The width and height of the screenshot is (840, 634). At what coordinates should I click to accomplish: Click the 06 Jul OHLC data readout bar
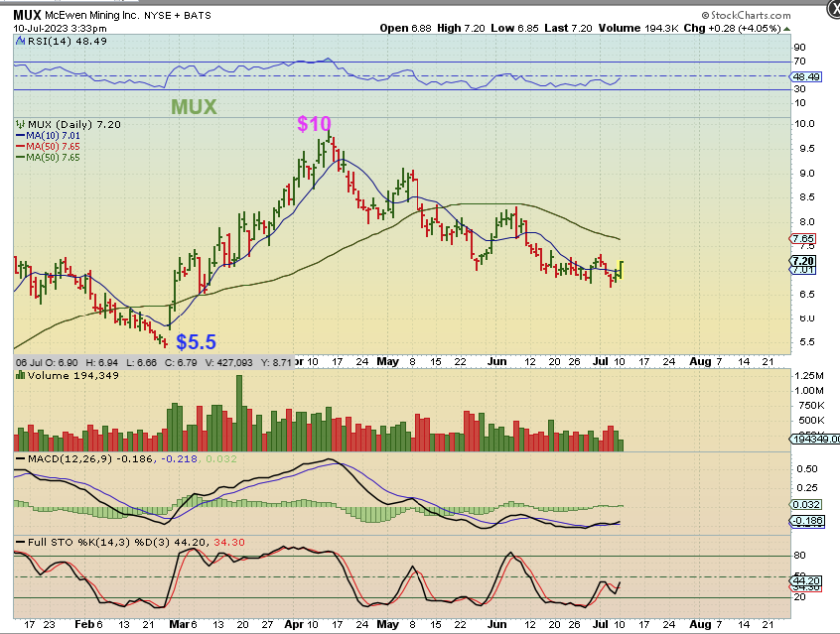[x=154, y=362]
